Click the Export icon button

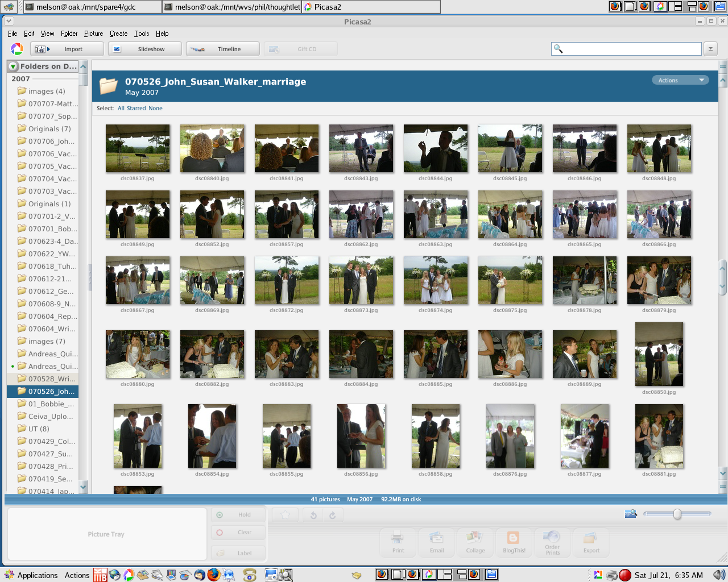coord(591,542)
